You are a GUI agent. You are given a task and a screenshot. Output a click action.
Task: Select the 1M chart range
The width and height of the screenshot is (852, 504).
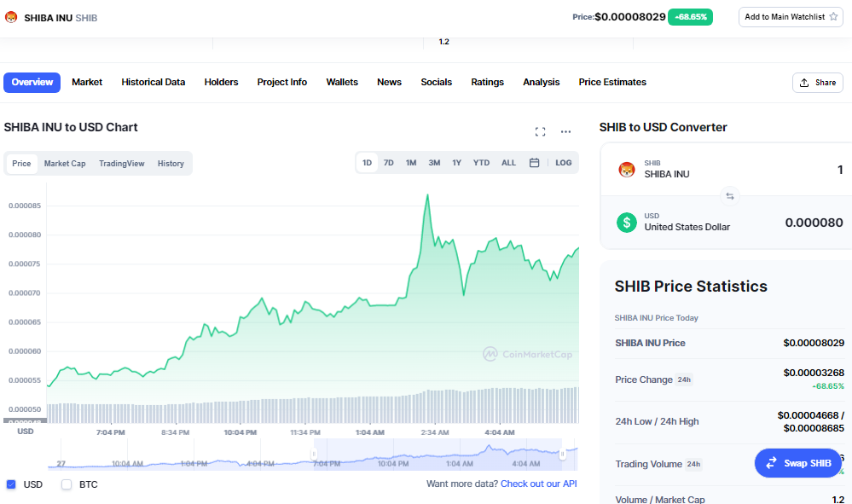(x=411, y=162)
